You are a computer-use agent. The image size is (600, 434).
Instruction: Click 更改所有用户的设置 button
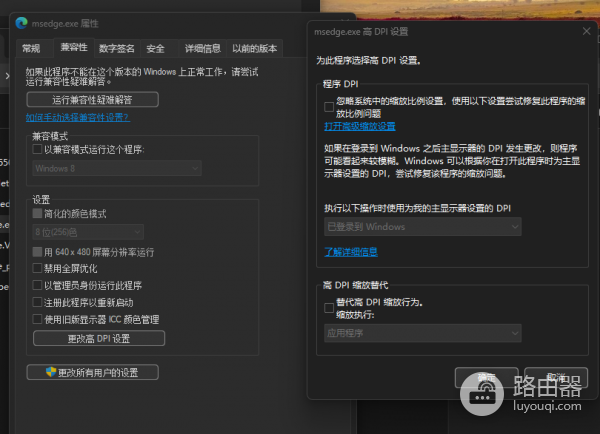pos(92,372)
